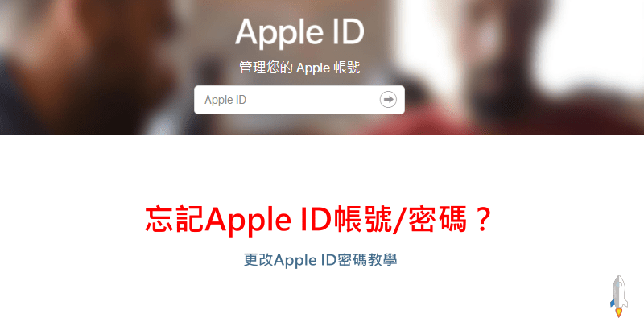Click the word "忘記" in red headline
Viewport: 644px width, 322px height.
click(175, 221)
